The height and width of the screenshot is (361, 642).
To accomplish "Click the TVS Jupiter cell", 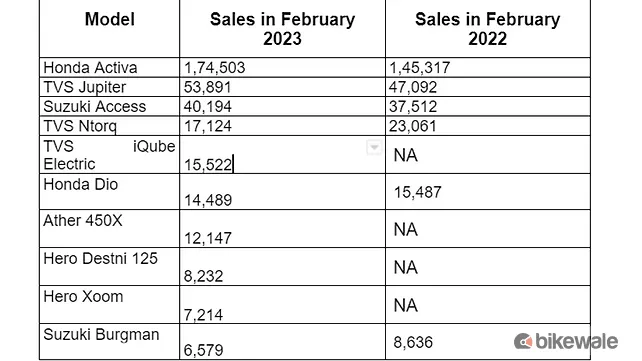I will click(x=109, y=87).
